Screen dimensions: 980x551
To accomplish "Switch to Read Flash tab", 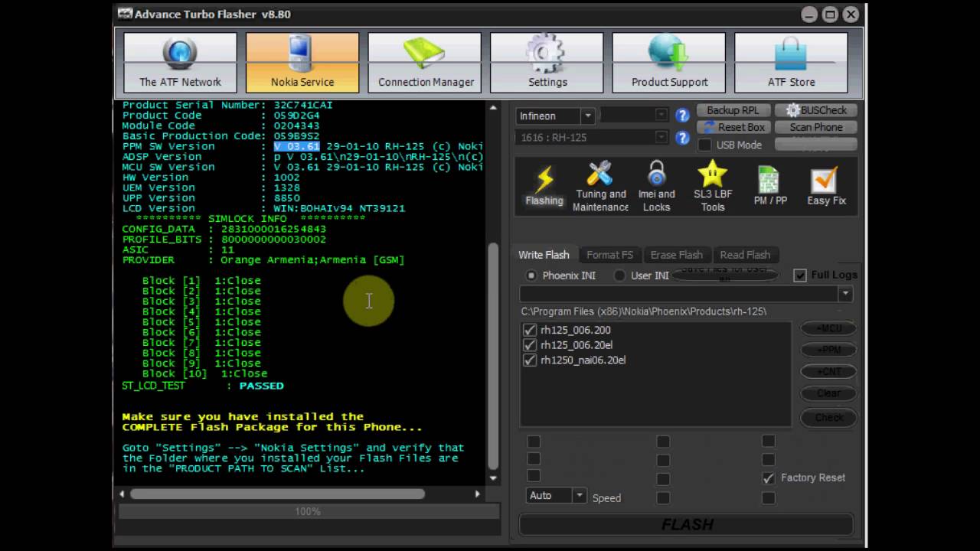I will [x=745, y=255].
